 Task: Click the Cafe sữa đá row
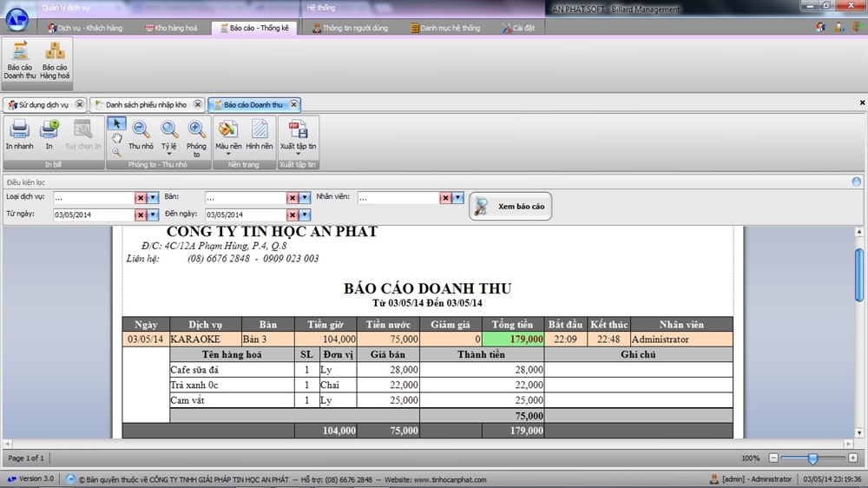451,369
